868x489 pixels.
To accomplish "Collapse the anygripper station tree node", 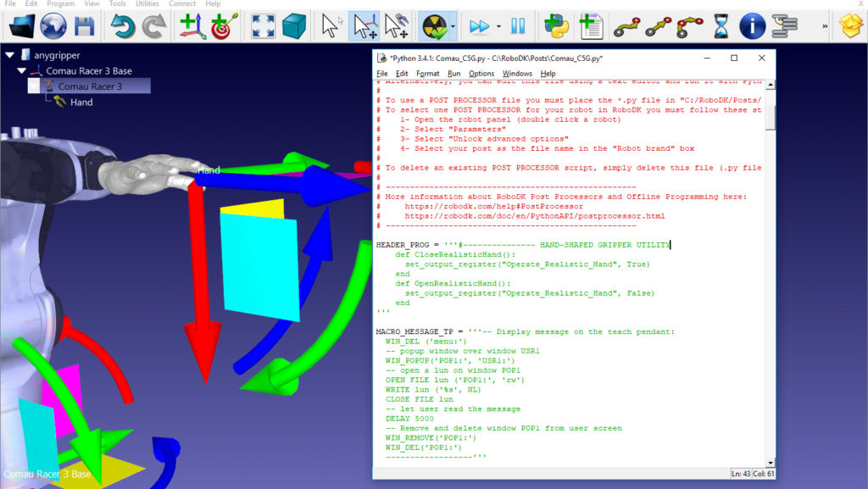I will 10,55.
